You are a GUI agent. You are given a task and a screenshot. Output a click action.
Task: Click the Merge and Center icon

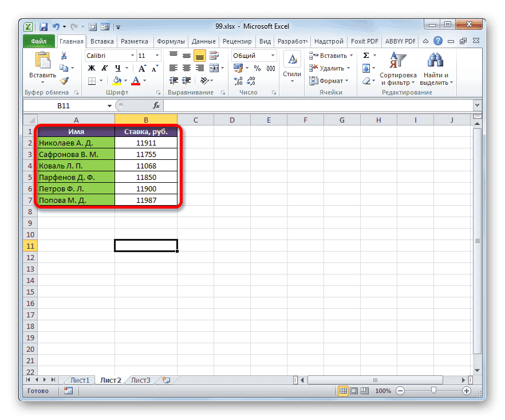coord(214,68)
